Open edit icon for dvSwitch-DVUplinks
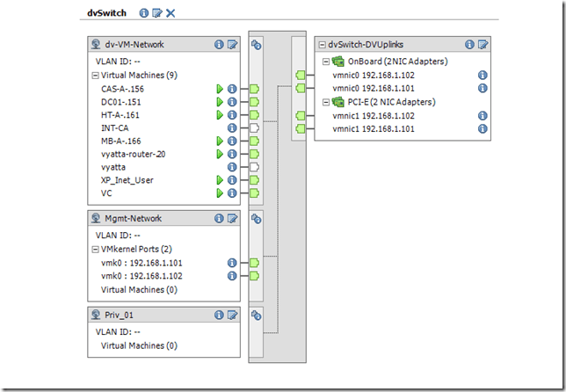 click(483, 44)
